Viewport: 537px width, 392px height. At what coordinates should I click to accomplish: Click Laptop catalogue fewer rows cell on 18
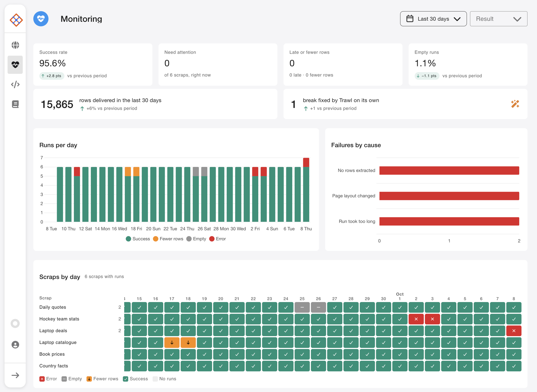188,343
